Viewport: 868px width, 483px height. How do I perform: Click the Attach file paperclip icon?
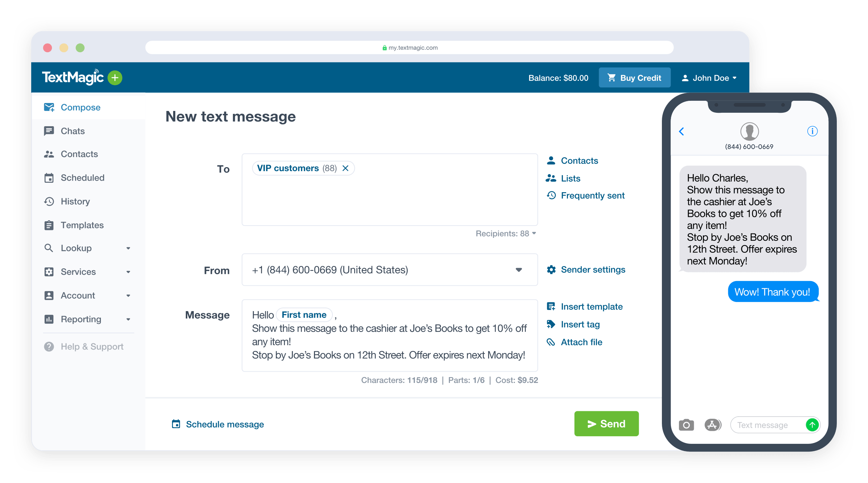click(551, 342)
